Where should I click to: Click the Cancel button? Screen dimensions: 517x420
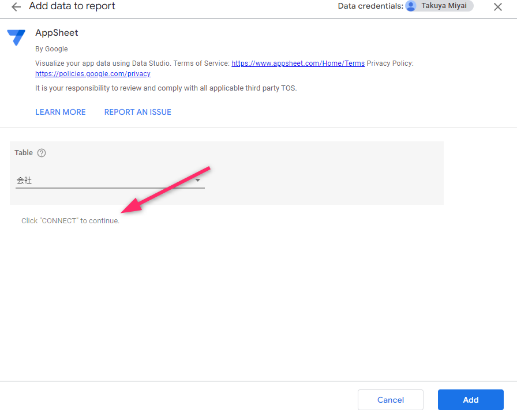pos(391,400)
